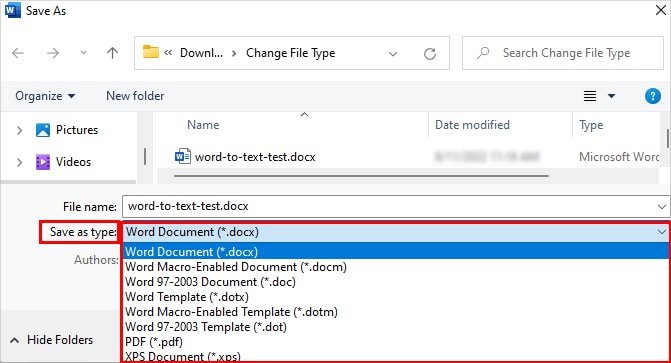Click the Forward navigation arrow

coord(53,53)
